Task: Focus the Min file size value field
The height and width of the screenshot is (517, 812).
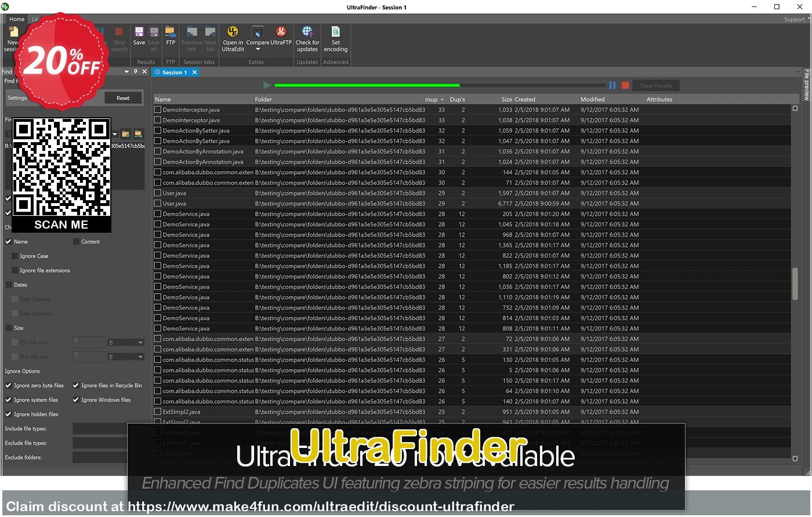Action: point(89,342)
